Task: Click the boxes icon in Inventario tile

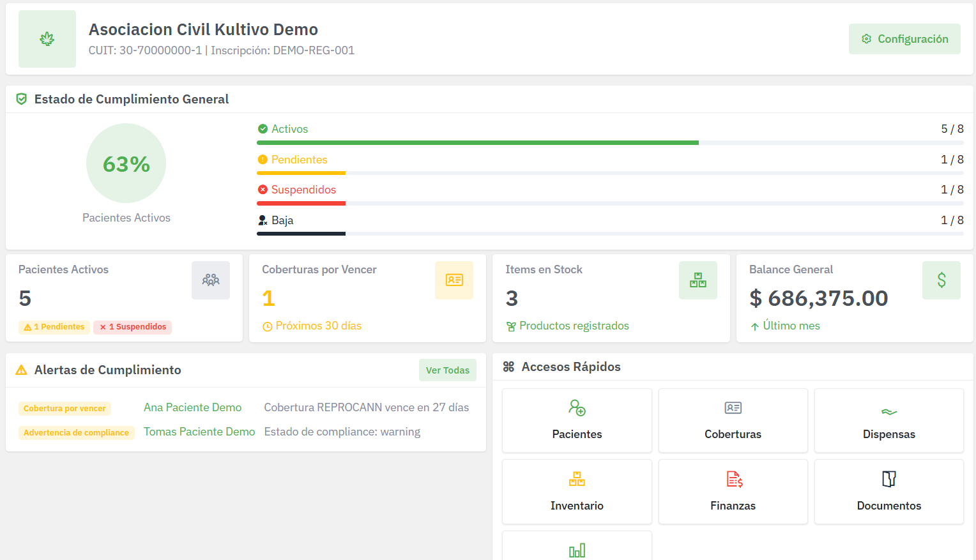Action: point(577,479)
